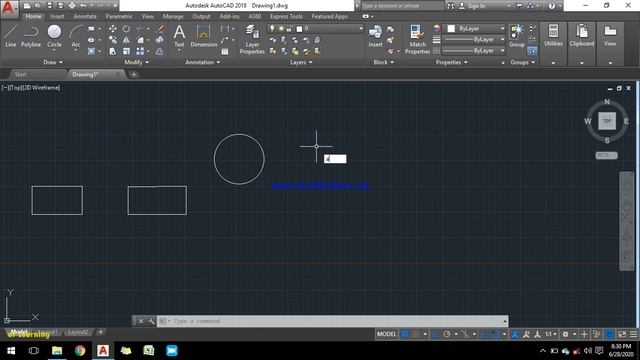640x360 pixels.
Task: Expand the Block panel
Action: (384, 62)
